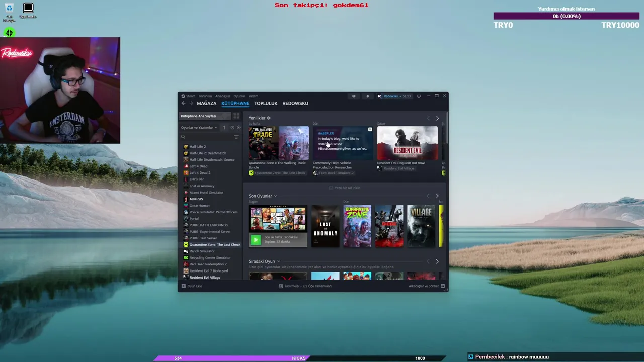Open the Lost in Anomaly cover thumbnail
The width and height of the screenshot is (644, 362).
pos(325,226)
